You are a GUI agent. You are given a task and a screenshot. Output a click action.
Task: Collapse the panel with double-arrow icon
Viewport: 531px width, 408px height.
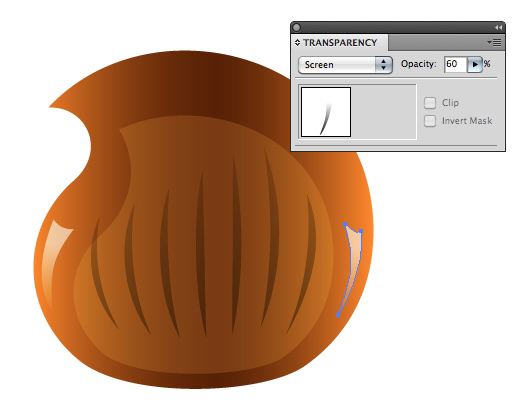(x=498, y=27)
